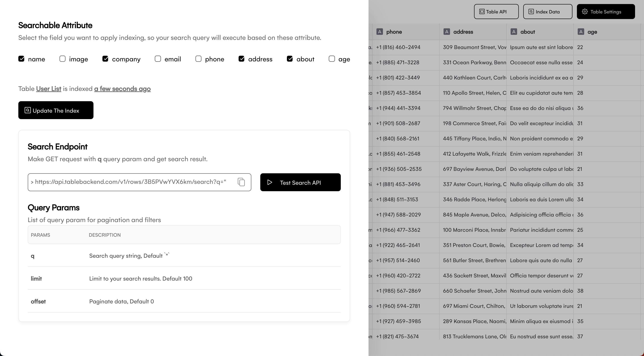Follow the User List link
The height and width of the screenshot is (356, 644).
pyautogui.click(x=49, y=89)
